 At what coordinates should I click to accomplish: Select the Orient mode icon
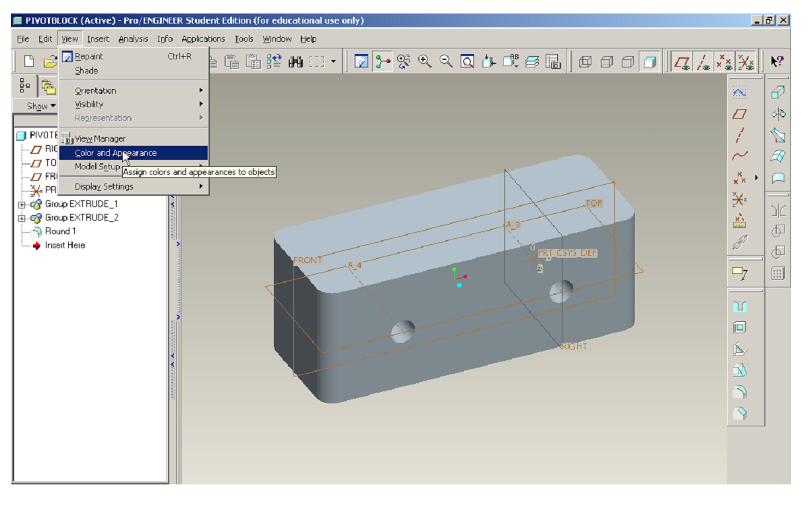tap(404, 62)
